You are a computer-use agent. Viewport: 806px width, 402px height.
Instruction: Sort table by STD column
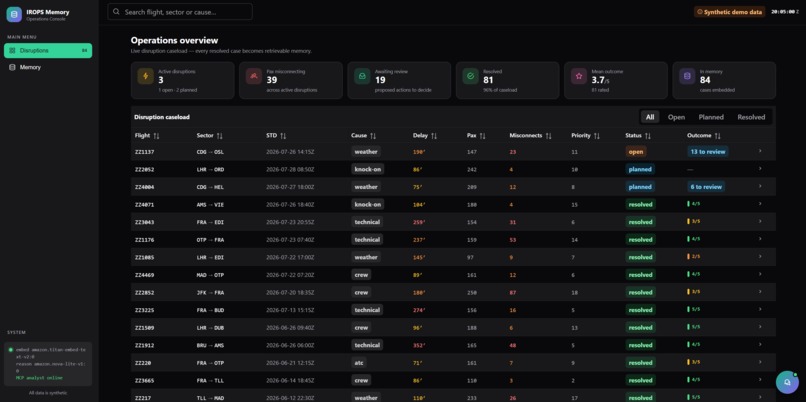(278, 136)
